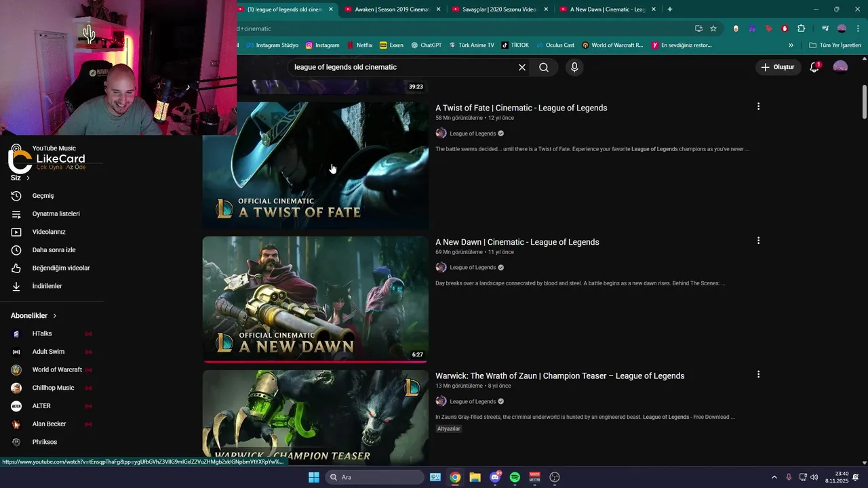Open YouTube notifications bell
Image resolution: width=868 pixels, height=488 pixels.
(x=814, y=67)
